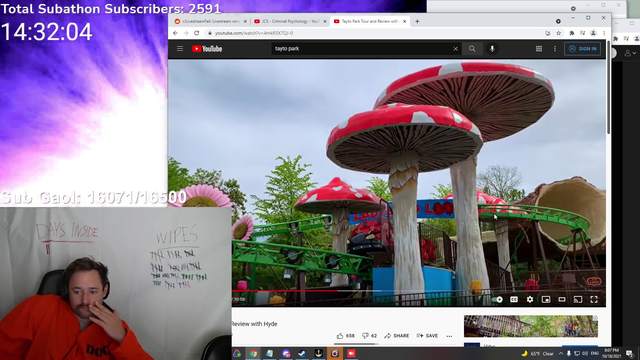Open the taskbar clock and calendar
The image size is (640, 360).
(611, 353)
